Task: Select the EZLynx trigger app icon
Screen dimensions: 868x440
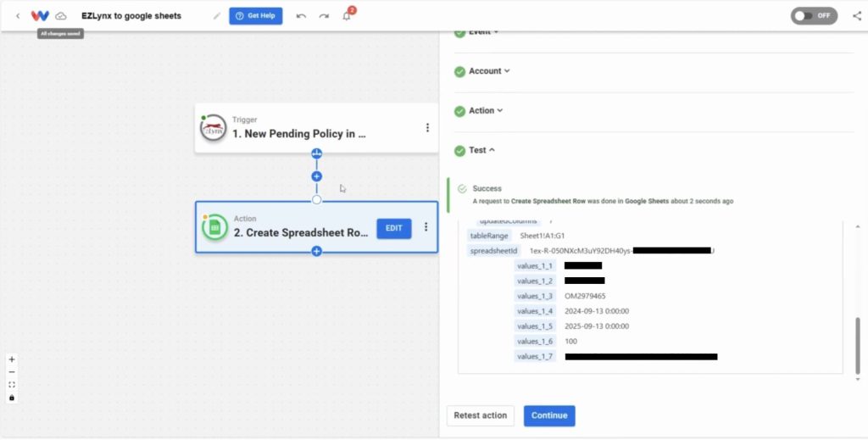Action: (x=214, y=128)
